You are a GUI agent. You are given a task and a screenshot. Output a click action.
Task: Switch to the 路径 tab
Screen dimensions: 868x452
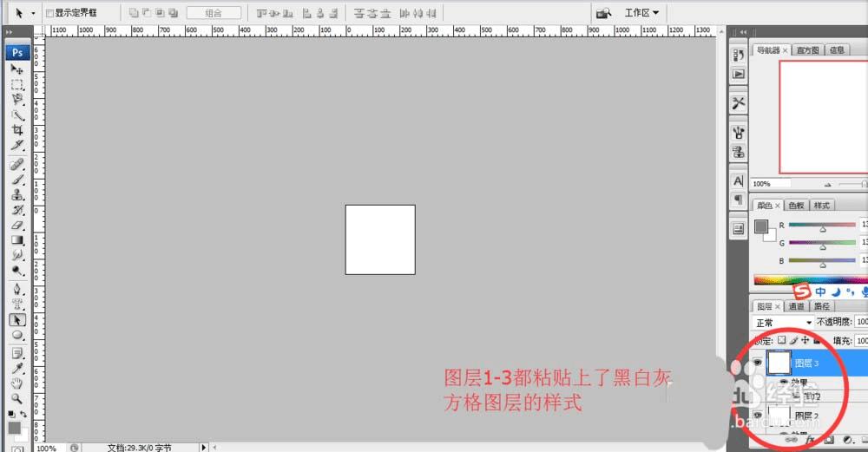[x=821, y=306]
